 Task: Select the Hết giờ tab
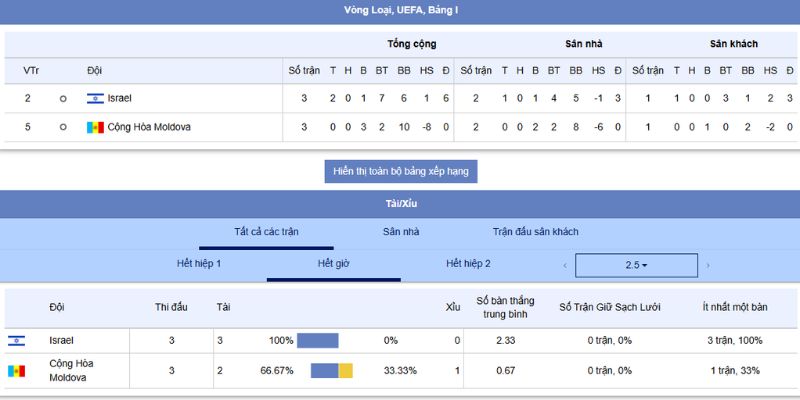coord(333,264)
